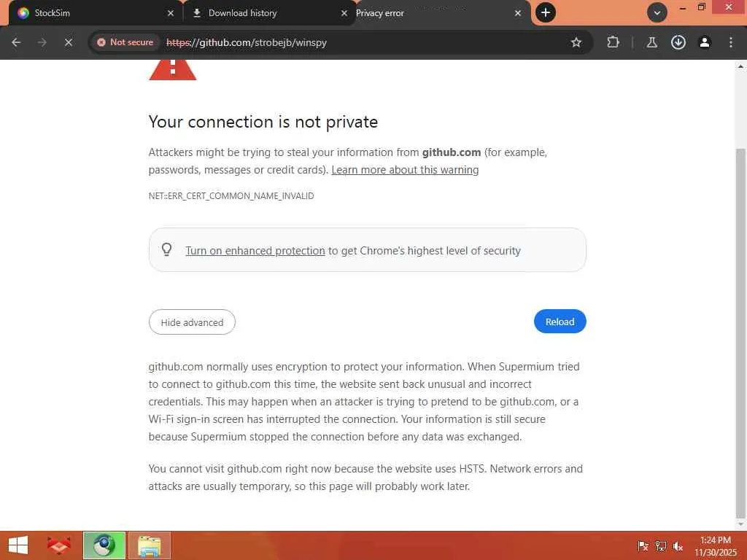Toggle the muted volume tray icon
This screenshot has width=747, height=560.
pos(678,545)
